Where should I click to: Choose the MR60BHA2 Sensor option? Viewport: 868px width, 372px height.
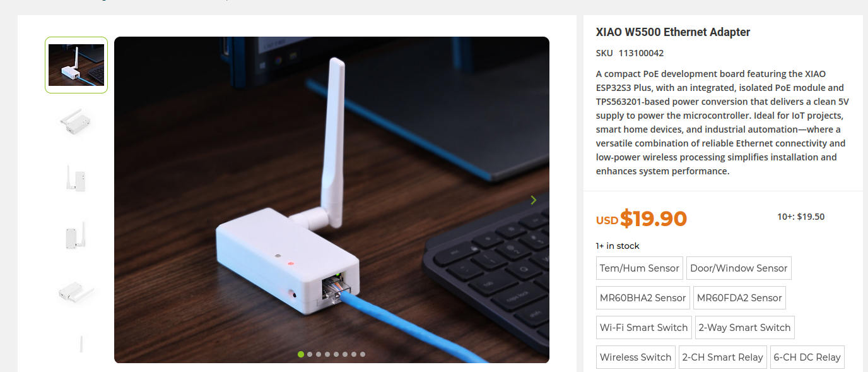pyautogui.click(x=643, y=297)
